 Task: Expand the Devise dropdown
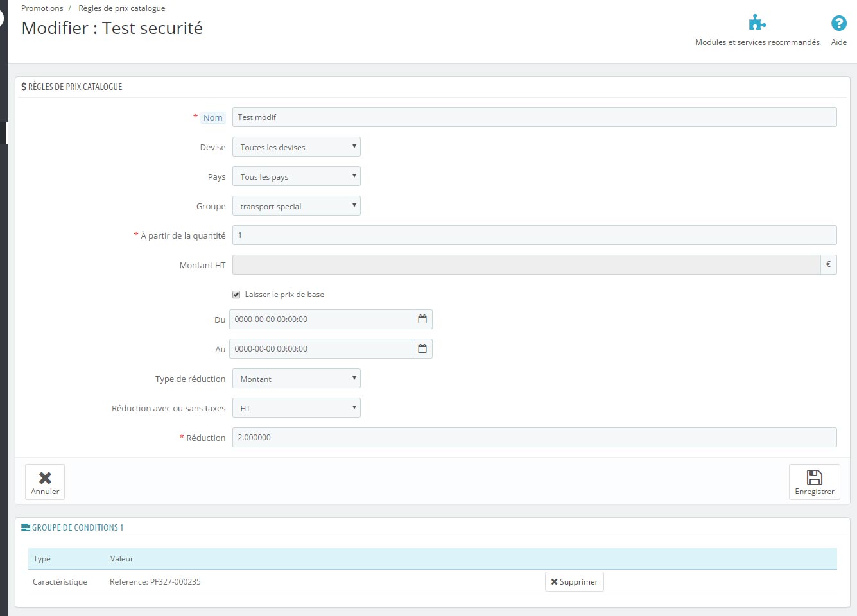pyautogui.click(x=296, y=147)
